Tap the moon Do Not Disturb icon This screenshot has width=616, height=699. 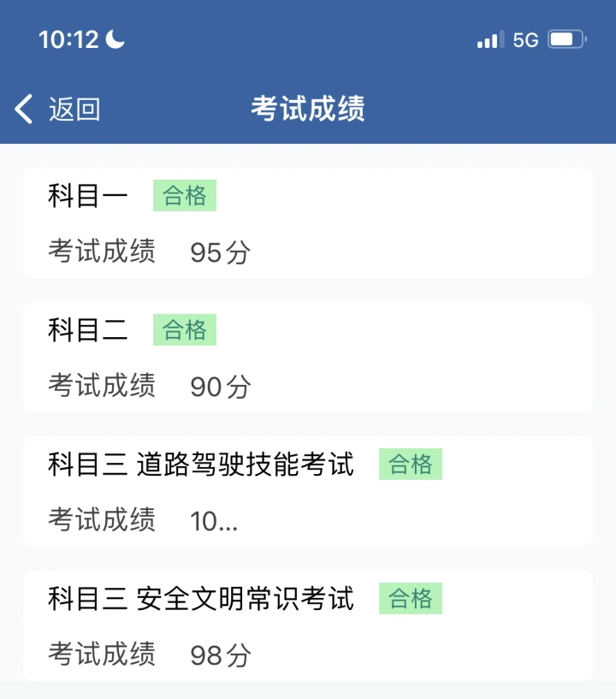tap(115, 39)
